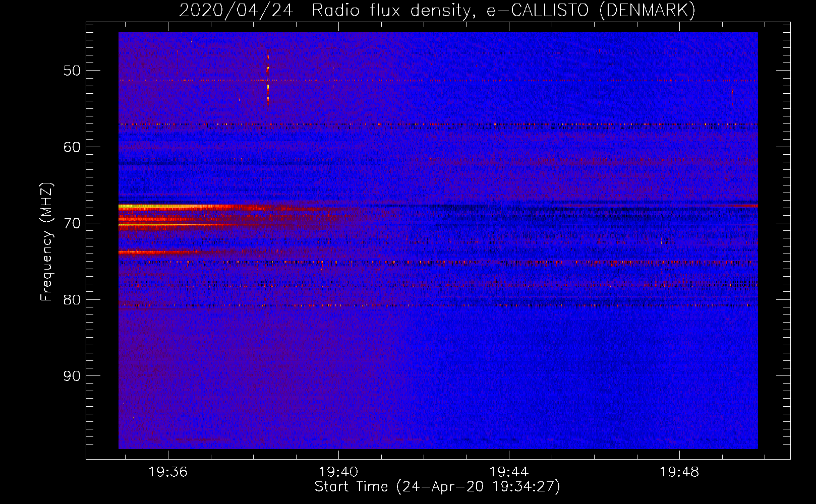This screenshot has height=504, width=816.
Task: Click the 19:44 time tick label
Action: 509,472
